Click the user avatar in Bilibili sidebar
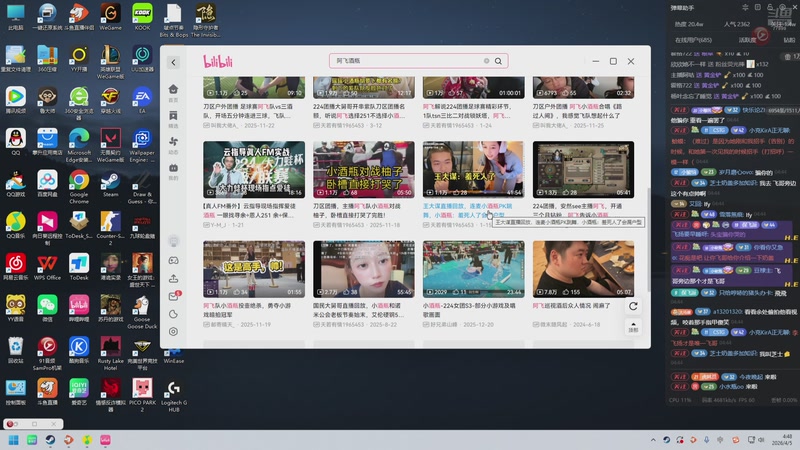Screen dimensions: 800x450 pyautogui.click(x=173, y=241)
